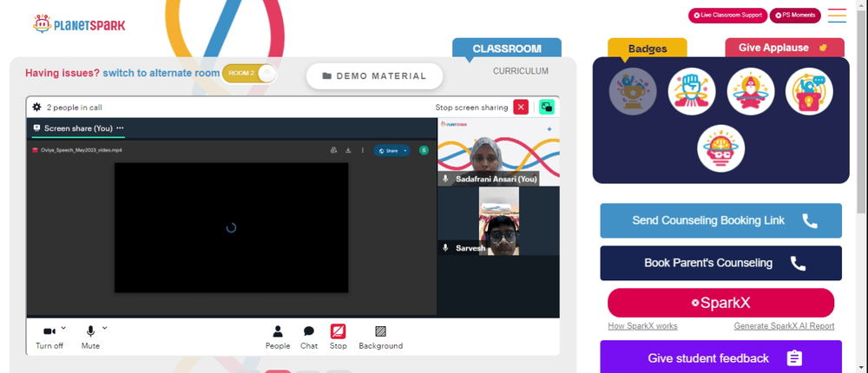Image resolution: width=868 pixels, height=373 pixels.
Task: Mute the microphone
Action: [90, 337]
